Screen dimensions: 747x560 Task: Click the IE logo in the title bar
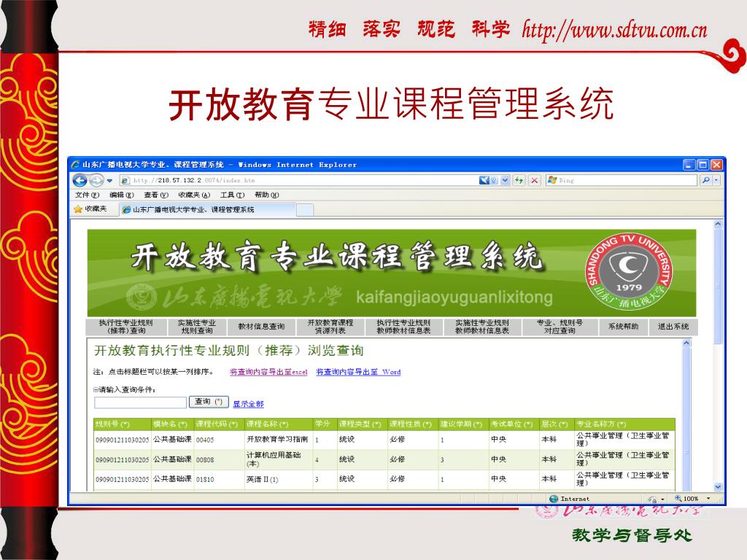(75, 165)
